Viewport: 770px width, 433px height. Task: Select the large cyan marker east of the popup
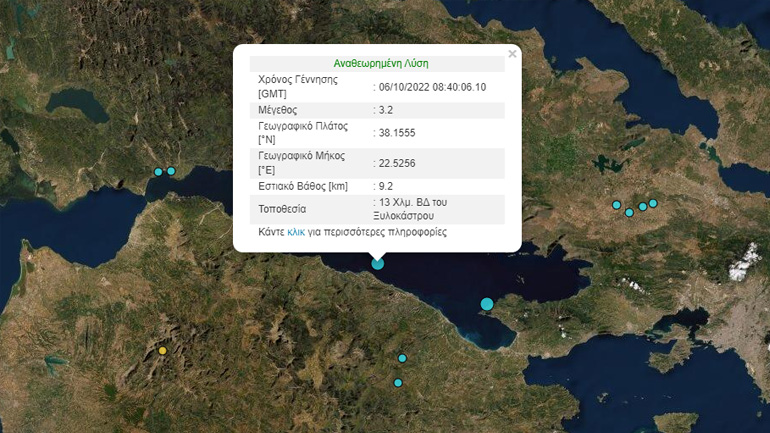click(x=487, y=304)
